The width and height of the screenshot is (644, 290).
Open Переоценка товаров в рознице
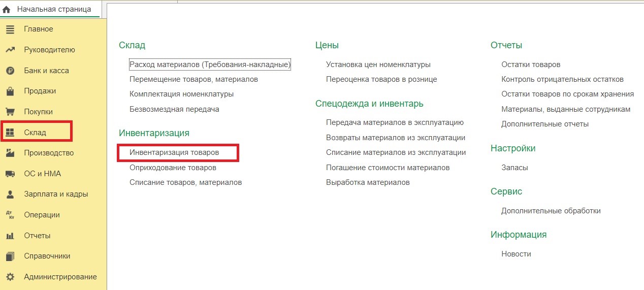click(381, 79)
